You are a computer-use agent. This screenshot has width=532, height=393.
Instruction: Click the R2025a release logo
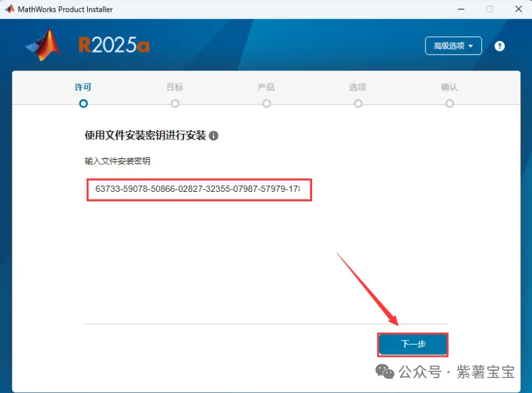click(x=114, y=45)
